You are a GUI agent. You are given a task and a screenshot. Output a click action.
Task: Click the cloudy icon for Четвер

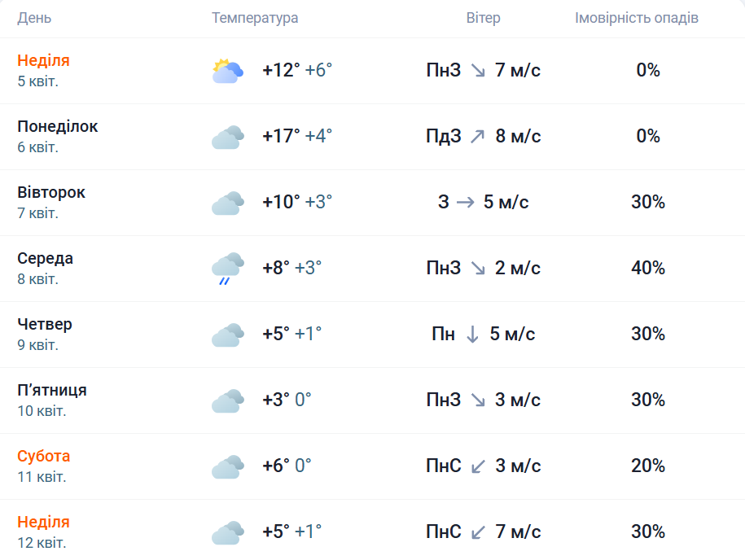(227, 335)
